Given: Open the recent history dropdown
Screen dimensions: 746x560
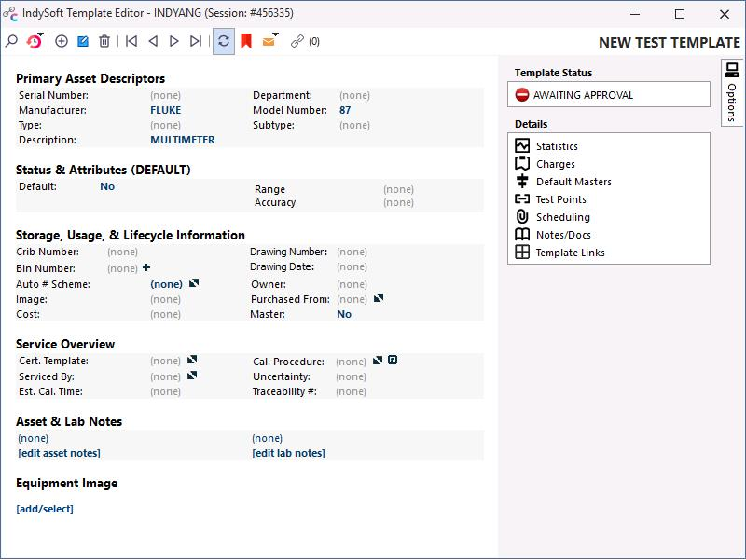Looking at the screenshot, I should (35, 41).
